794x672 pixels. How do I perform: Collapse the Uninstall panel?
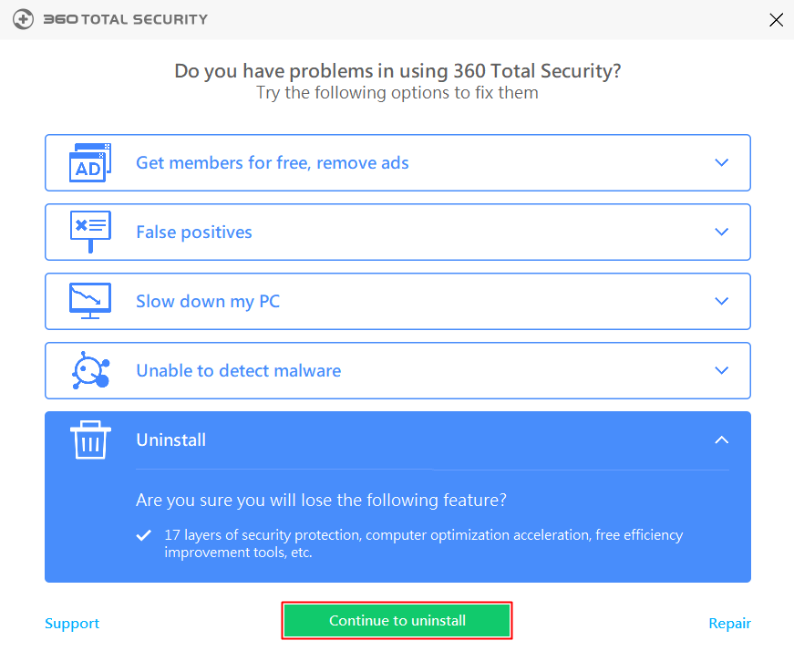pyautogui.click(x=721, y=439)
